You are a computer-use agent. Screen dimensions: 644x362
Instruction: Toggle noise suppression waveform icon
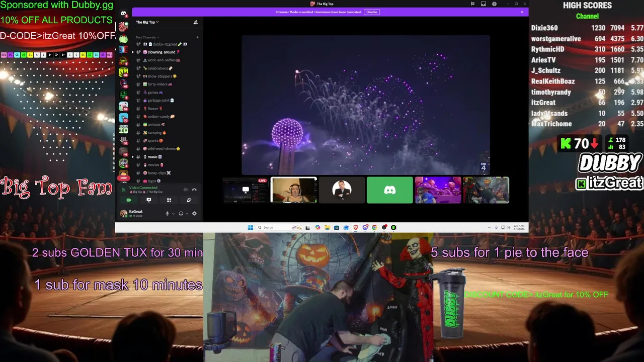pos(186,190)
